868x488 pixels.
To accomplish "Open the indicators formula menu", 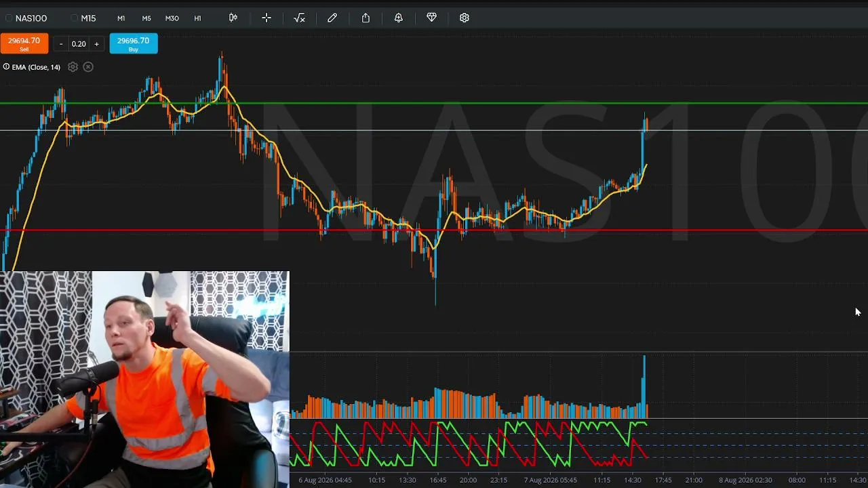I will (299, 18).
